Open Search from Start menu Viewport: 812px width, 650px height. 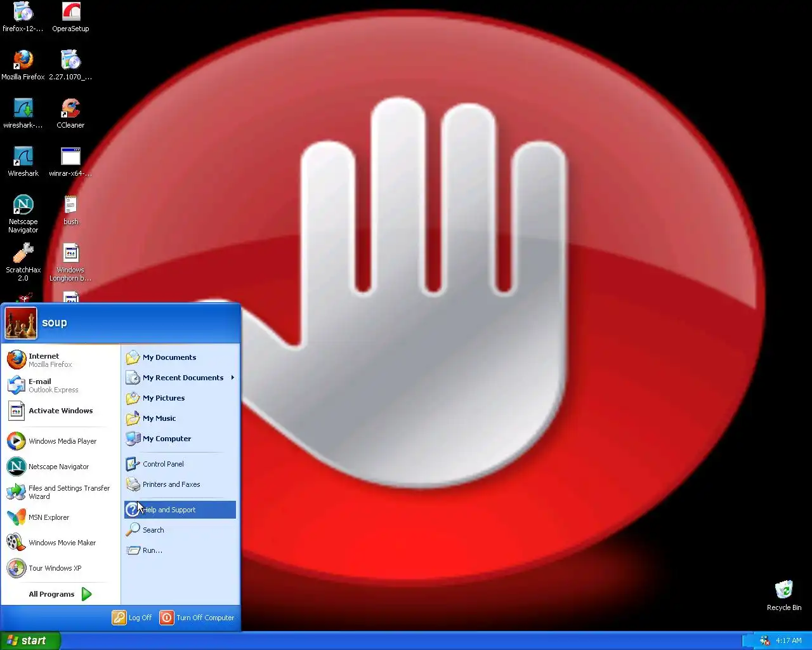(x=180, y=530)
